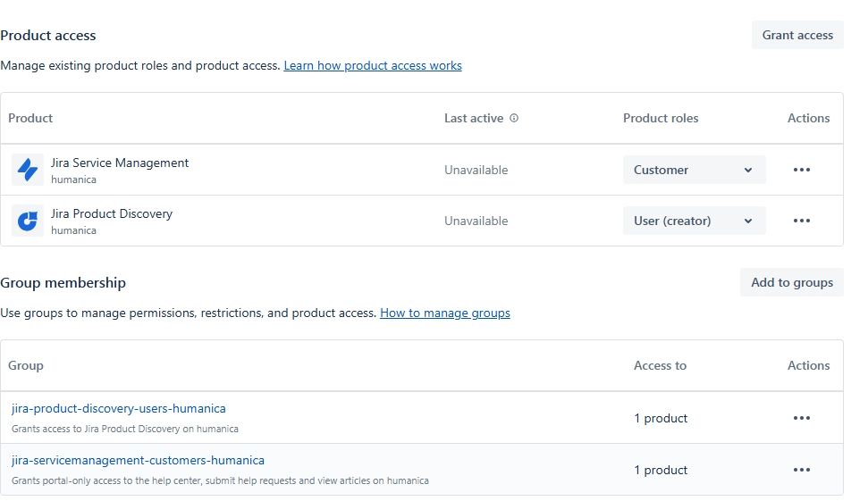Click the Jira Service Management product name

click(120, 163)
